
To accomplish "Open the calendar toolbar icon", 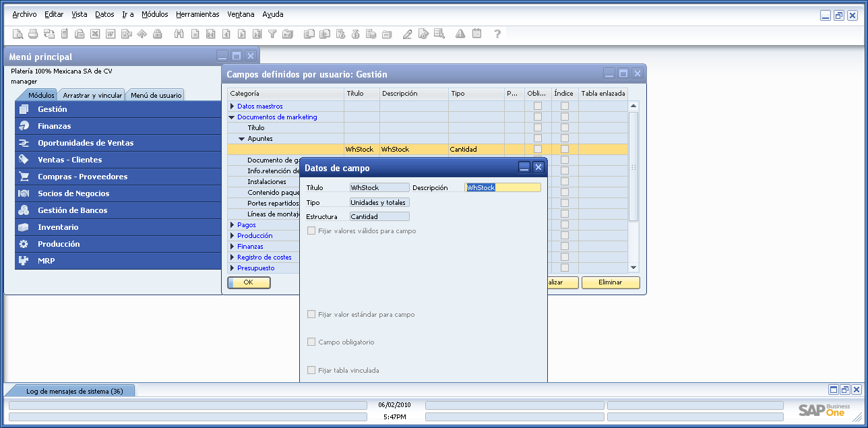I will (477, 34).
